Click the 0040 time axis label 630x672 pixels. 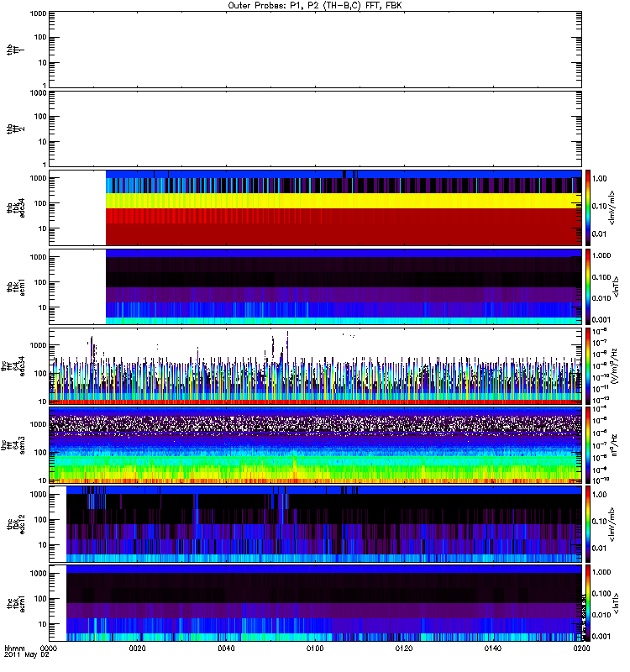226,648
